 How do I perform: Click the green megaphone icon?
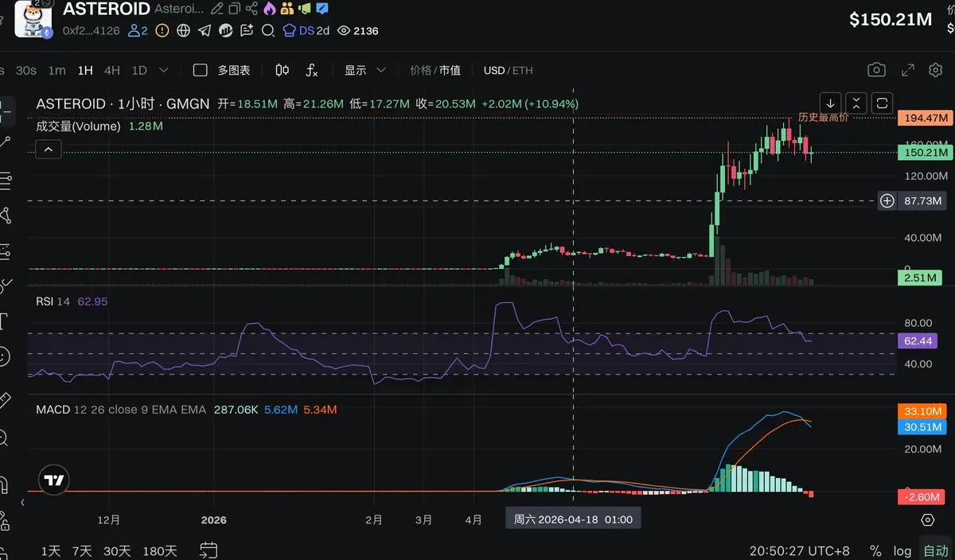pyautogui.click(x=305, y=10)
